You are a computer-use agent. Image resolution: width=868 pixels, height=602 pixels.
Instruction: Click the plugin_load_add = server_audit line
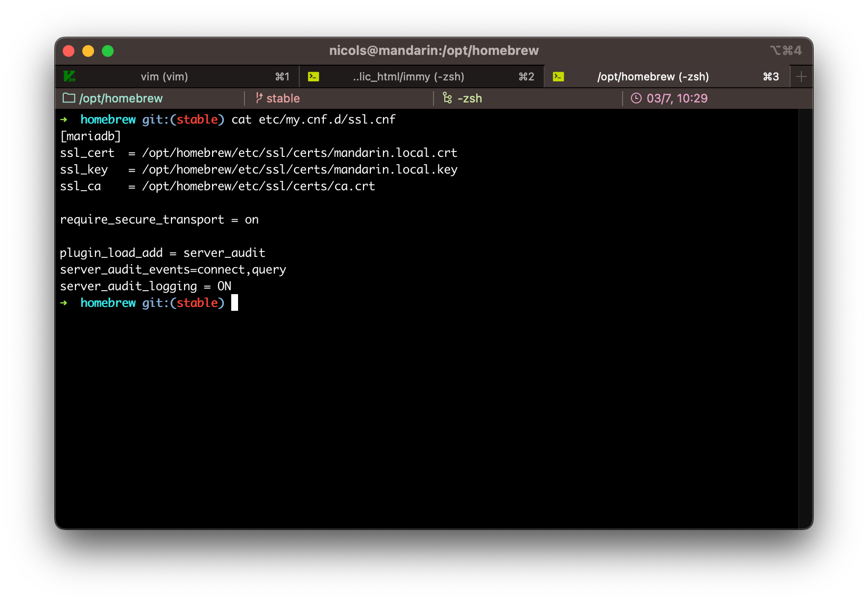[163, 253]
